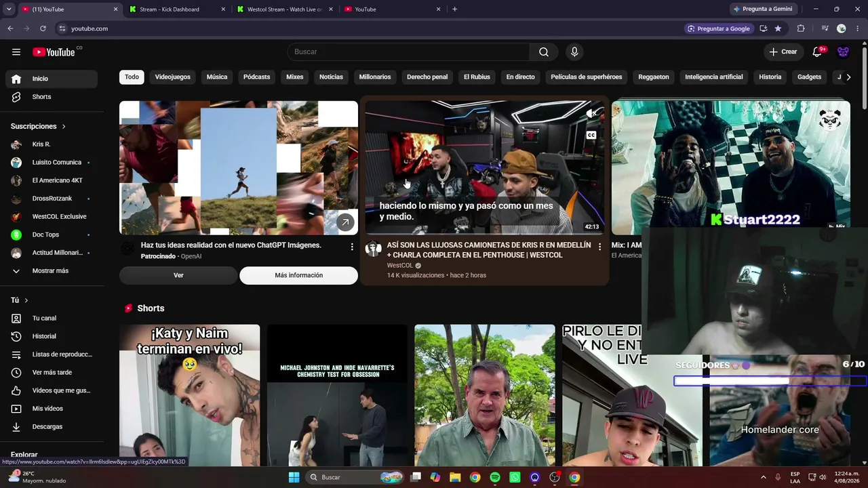Select the Pódcasts chip

pos(257,77)
